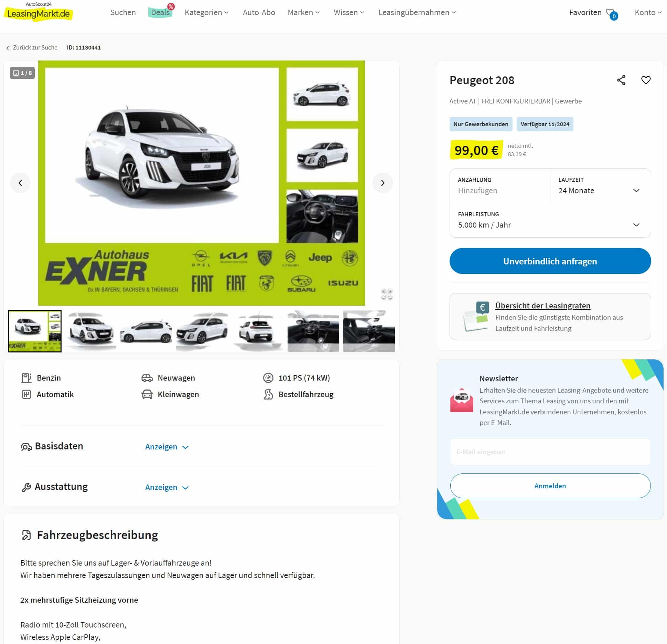Expand the Ausstattung section via Anzeigen

(167, 487)
